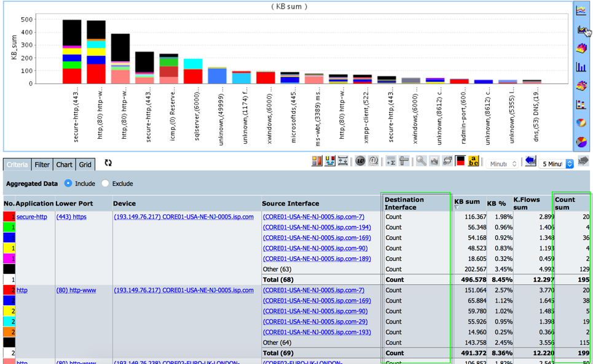The width and height of the screenshot is (593, 364).
Task: Click the grey right arrow time icon
Action: point(583,161)
